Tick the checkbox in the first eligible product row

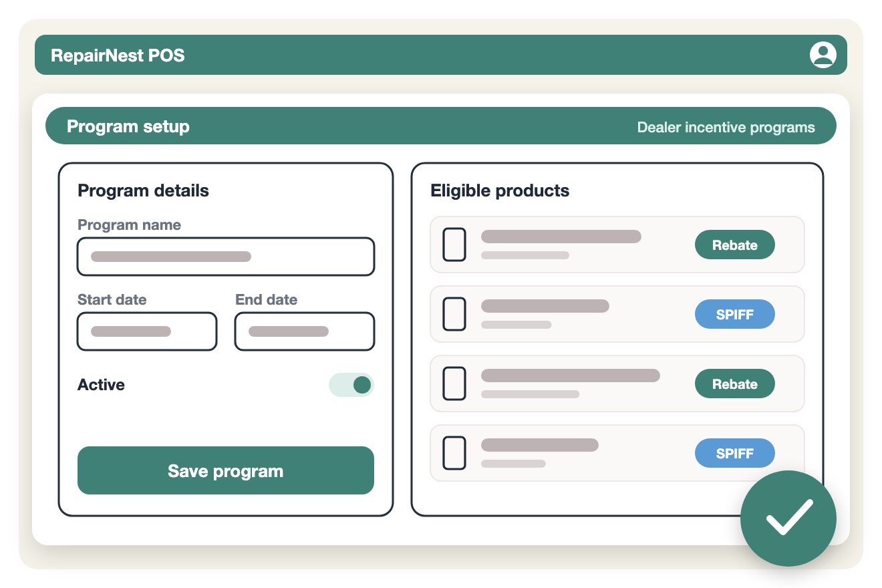(454, 245)
